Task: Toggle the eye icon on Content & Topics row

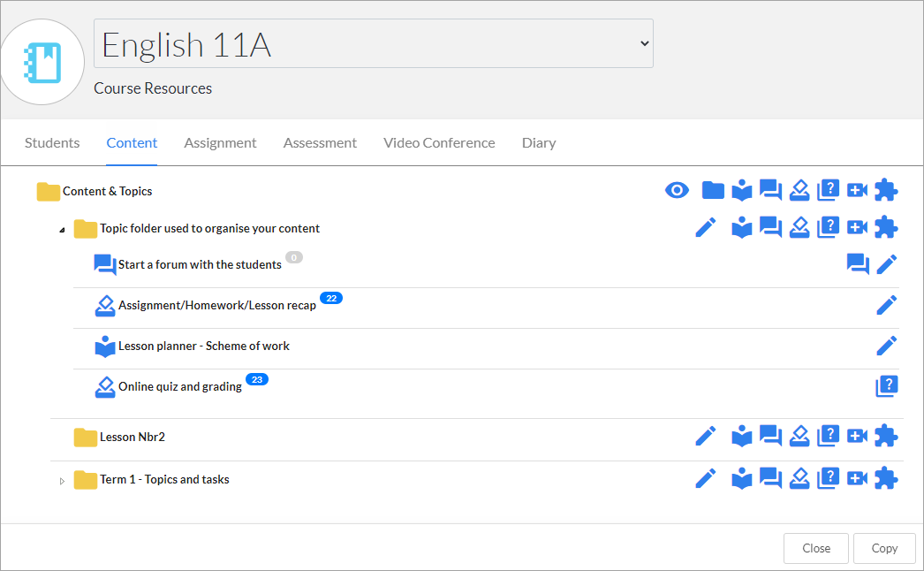Action: (x=677, y=190)
